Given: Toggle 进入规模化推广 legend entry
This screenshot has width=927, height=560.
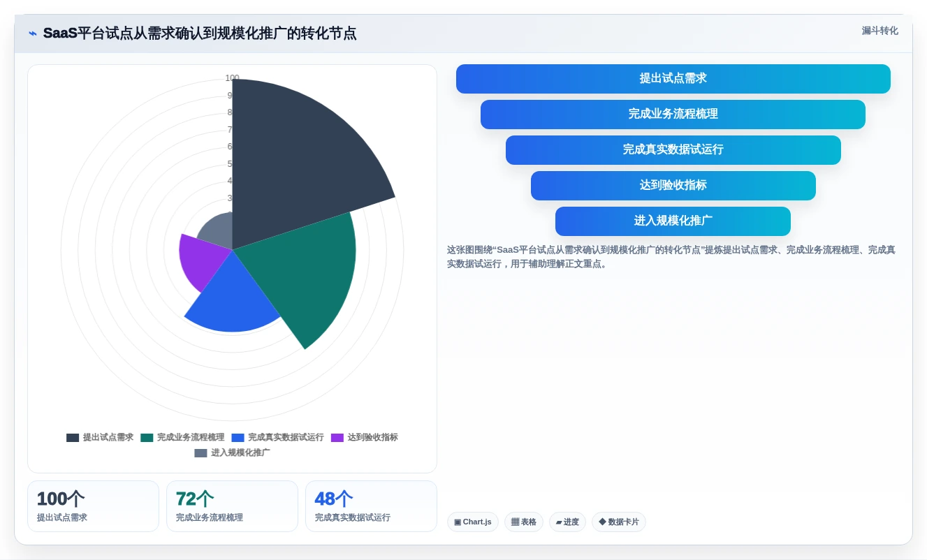Looking at the screenshot, I should pos(232,453).
